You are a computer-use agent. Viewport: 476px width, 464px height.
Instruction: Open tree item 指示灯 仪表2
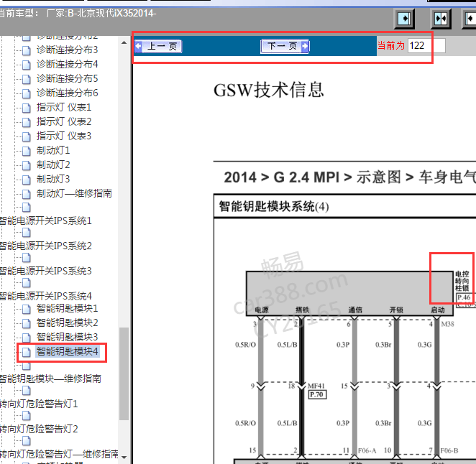pyautogui.click(x=64, y=121)
